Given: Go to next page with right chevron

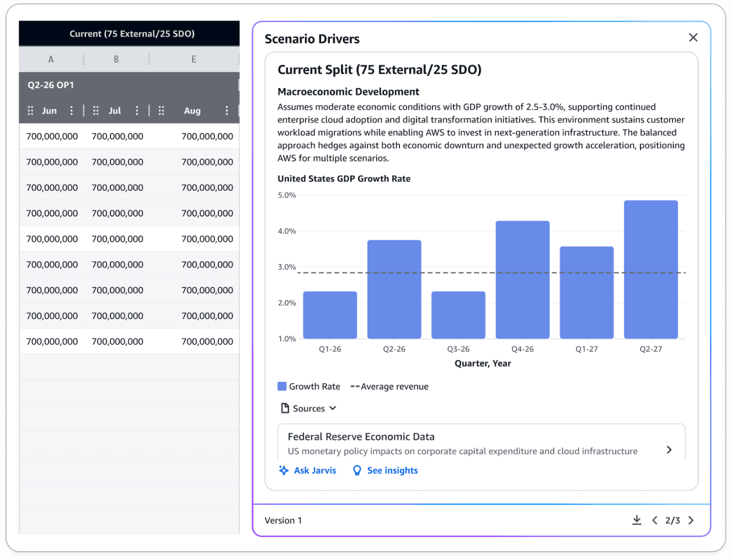Looking at the screenshot, I should [691, 520].
